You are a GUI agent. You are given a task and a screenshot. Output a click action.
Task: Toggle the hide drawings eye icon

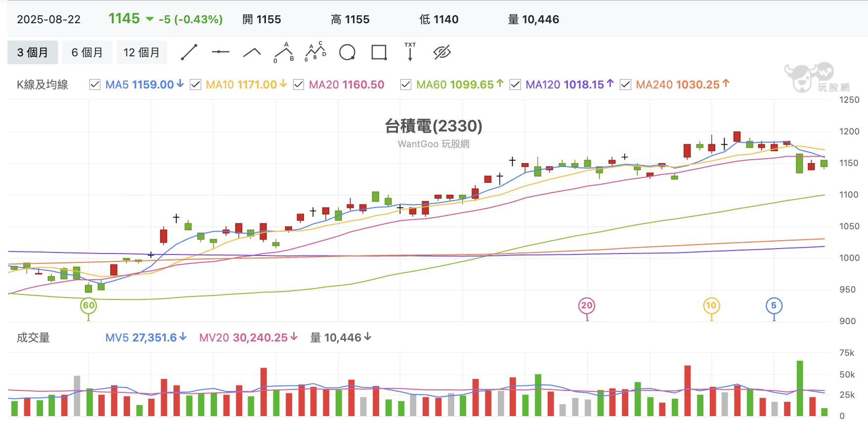point(442,52)
